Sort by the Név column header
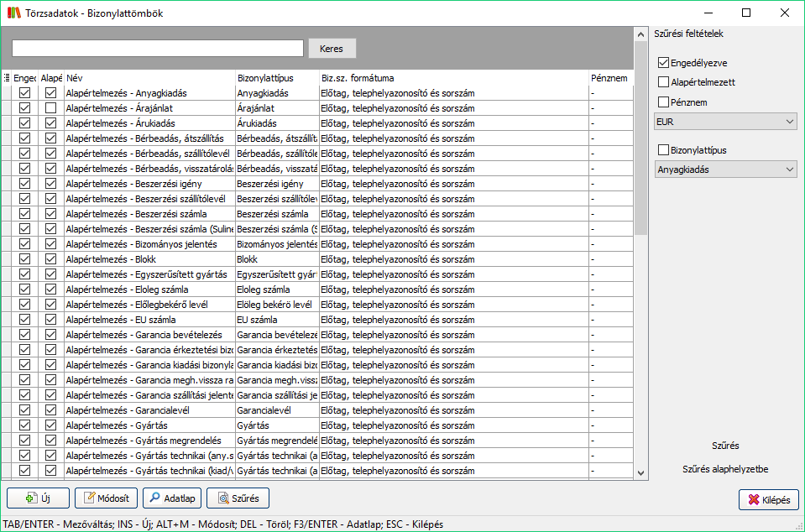 pos(149,78)
